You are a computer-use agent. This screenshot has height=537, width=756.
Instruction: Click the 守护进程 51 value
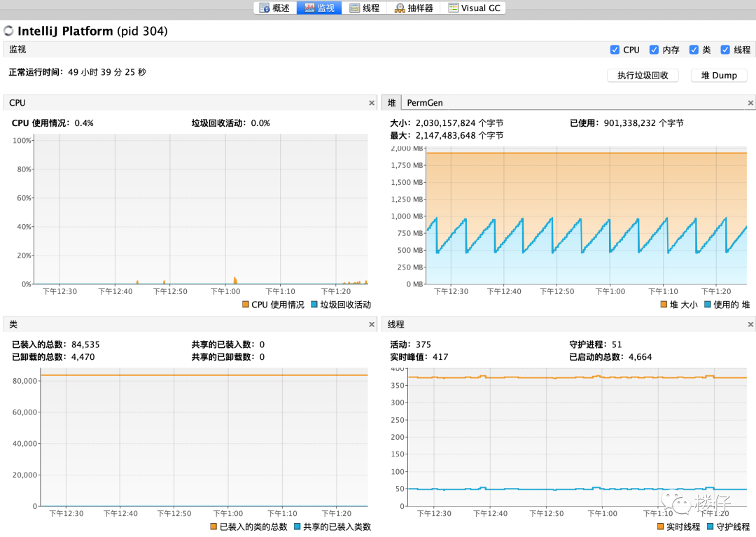pyautogui.click(x=617, y=344)
